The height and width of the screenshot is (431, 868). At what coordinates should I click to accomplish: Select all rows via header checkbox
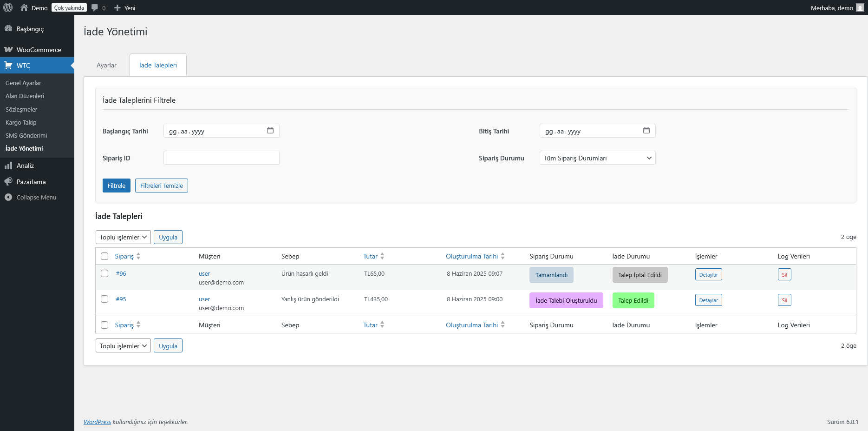tap(104, 256)
